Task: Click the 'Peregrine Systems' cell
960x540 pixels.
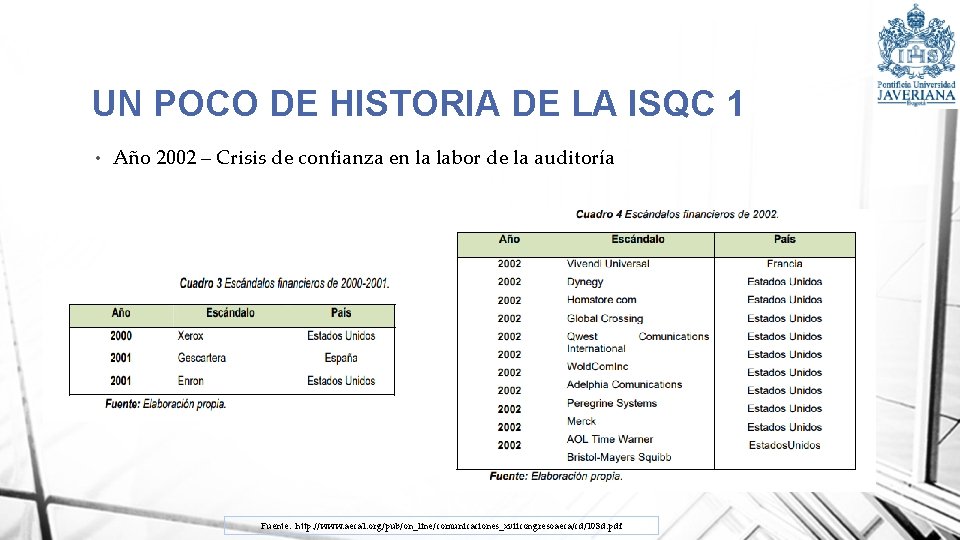Action: 612,403
